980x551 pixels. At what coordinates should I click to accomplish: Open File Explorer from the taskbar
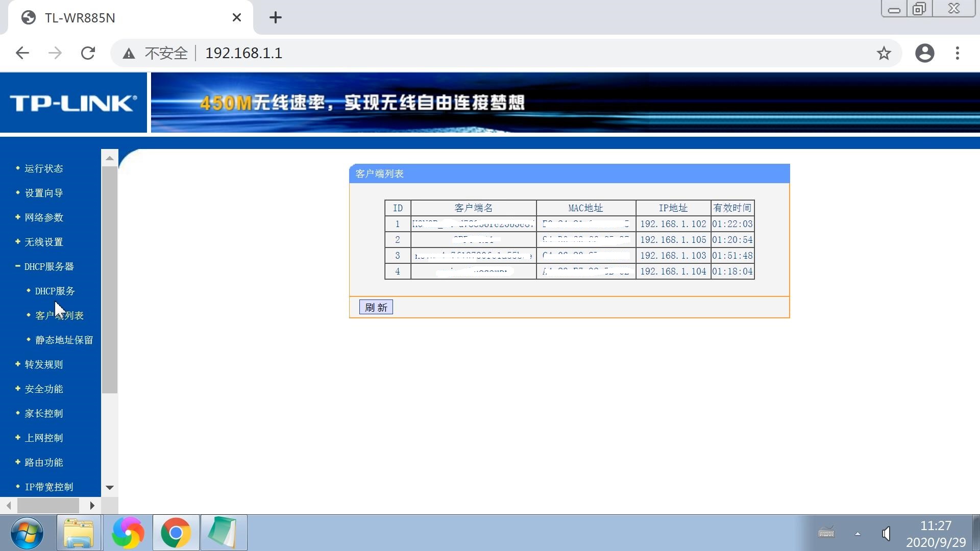79,533
